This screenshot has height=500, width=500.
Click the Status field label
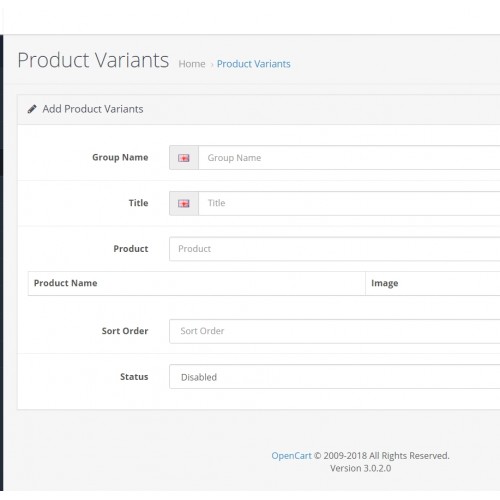(134, 377)
